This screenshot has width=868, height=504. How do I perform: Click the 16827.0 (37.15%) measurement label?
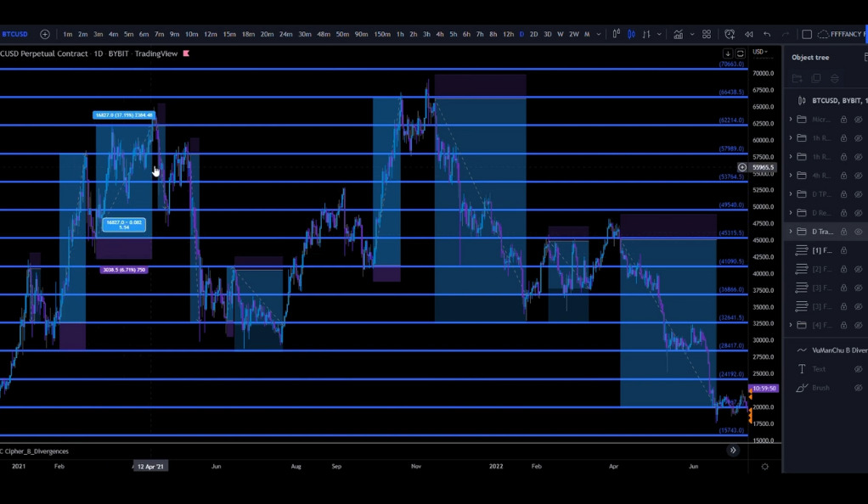(x=124, y=115)
